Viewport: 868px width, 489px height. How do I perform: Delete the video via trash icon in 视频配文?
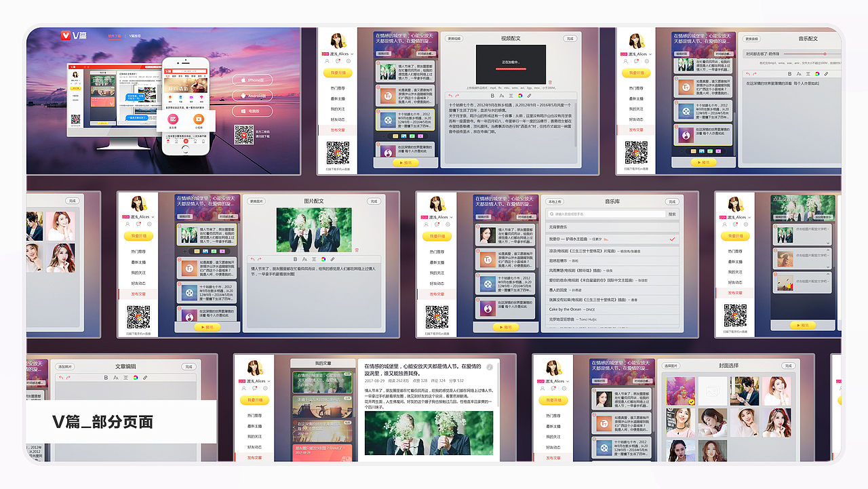pos(550,82)
